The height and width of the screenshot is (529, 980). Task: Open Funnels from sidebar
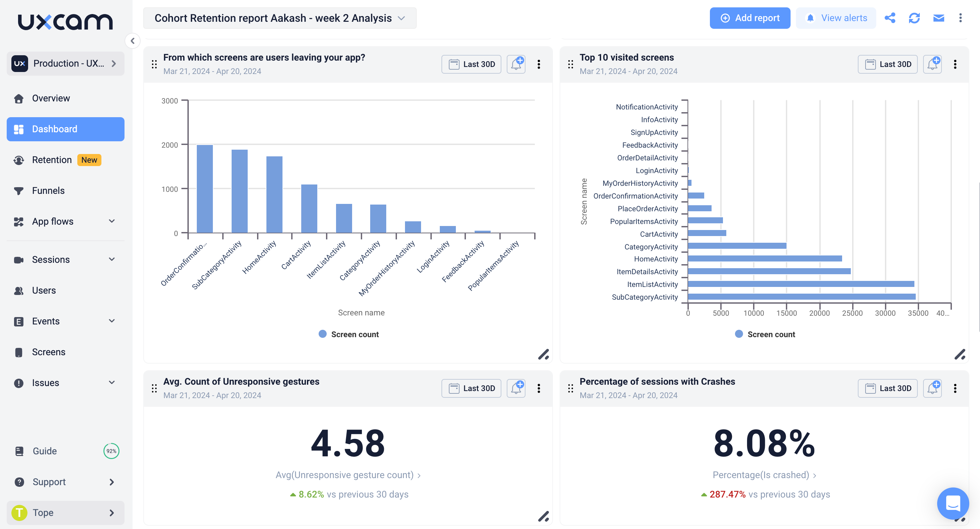(x=48, y=191)
